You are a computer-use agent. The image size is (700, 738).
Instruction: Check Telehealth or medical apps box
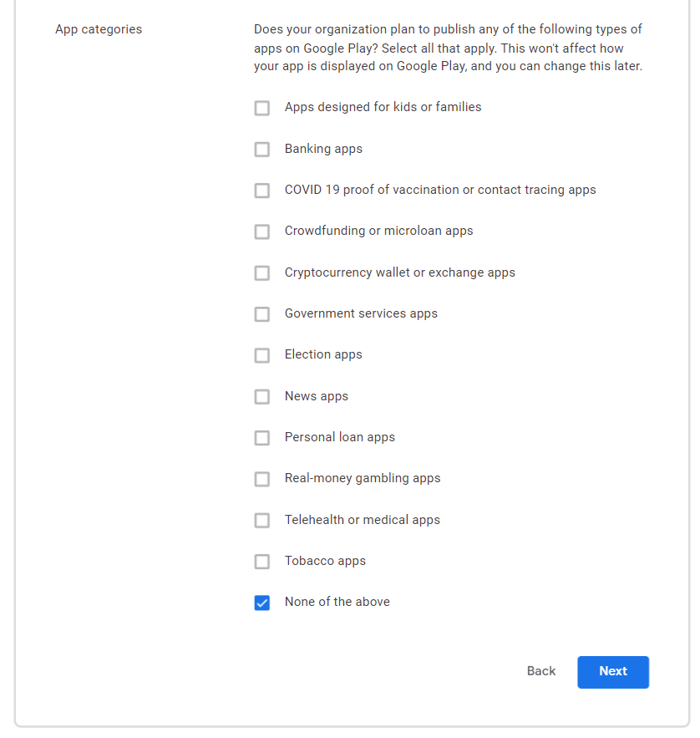(262, 521)
